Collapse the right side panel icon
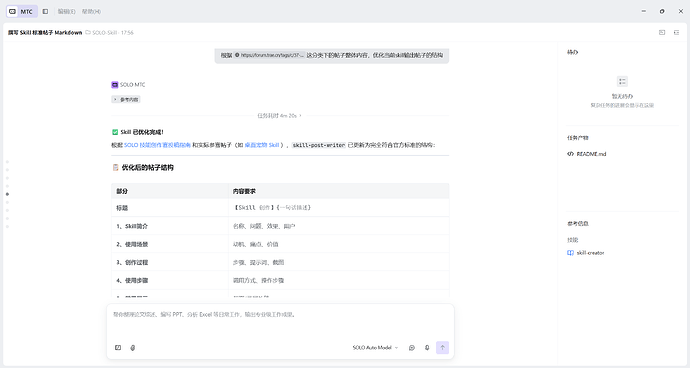 (x=676, y=33)
